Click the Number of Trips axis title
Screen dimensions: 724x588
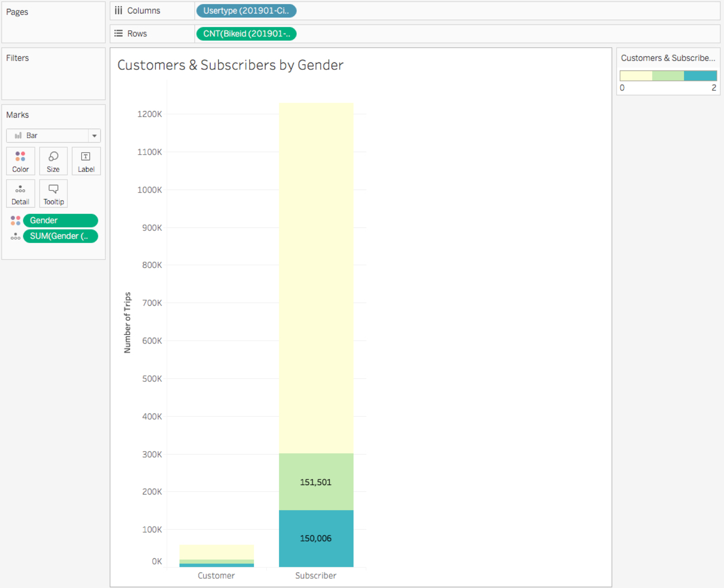tap(127, 323)
